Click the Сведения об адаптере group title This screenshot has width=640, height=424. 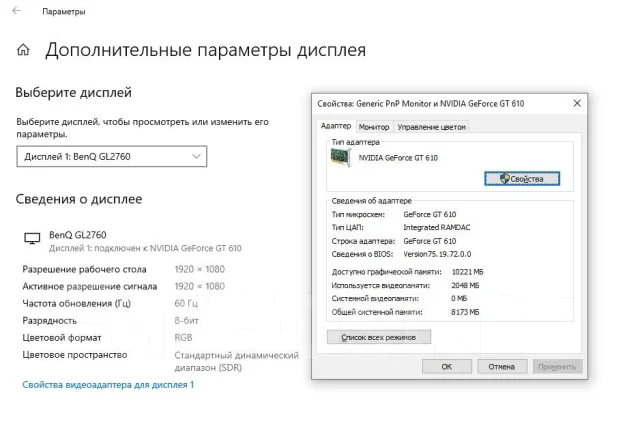[371, 201]
